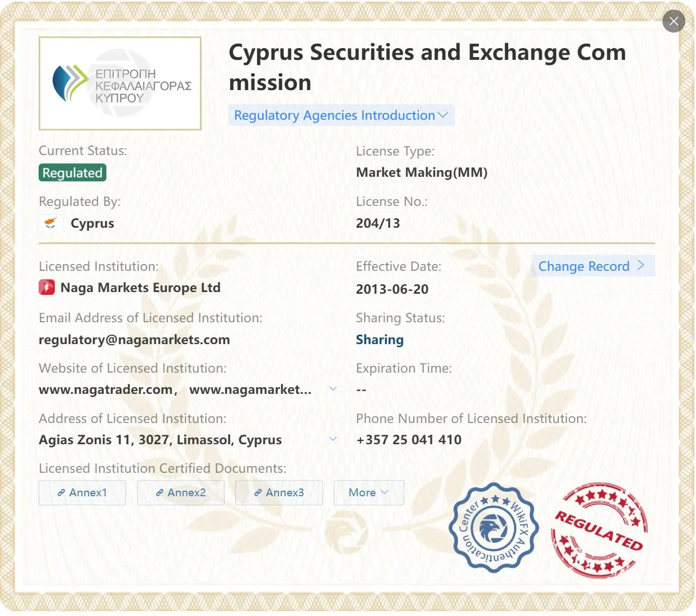The height and width of the screenshot is (616, 696).
Task: Click the WikiFX Authentication Center seal
Action: tap(493, 528)
